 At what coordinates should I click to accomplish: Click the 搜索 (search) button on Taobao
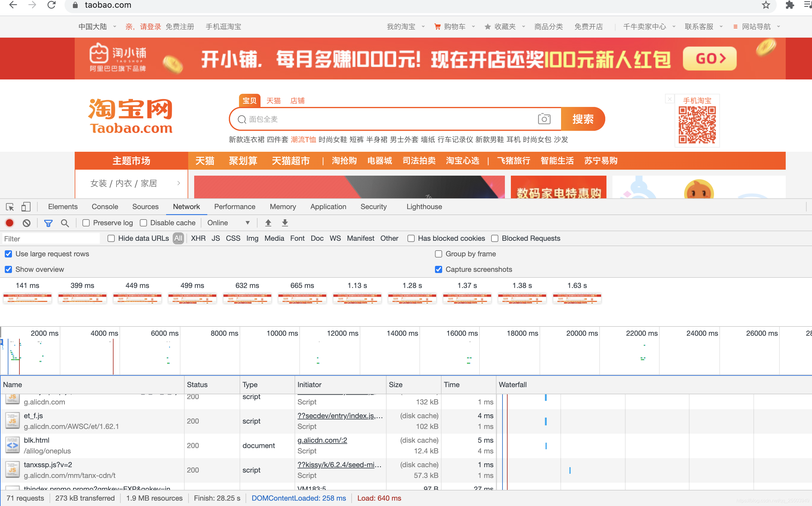click(583, 119)
